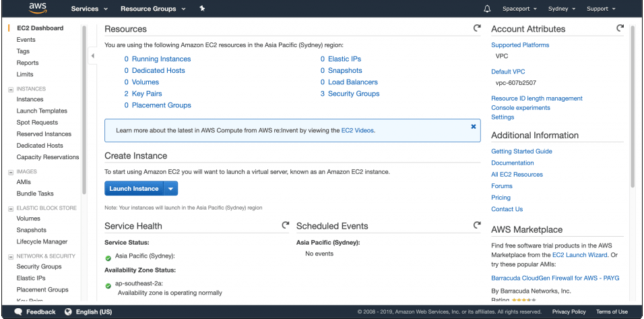The height and width of the screenshot is (319, 644).
Task: Open Resource ID length management link
Action: point(537,98)
